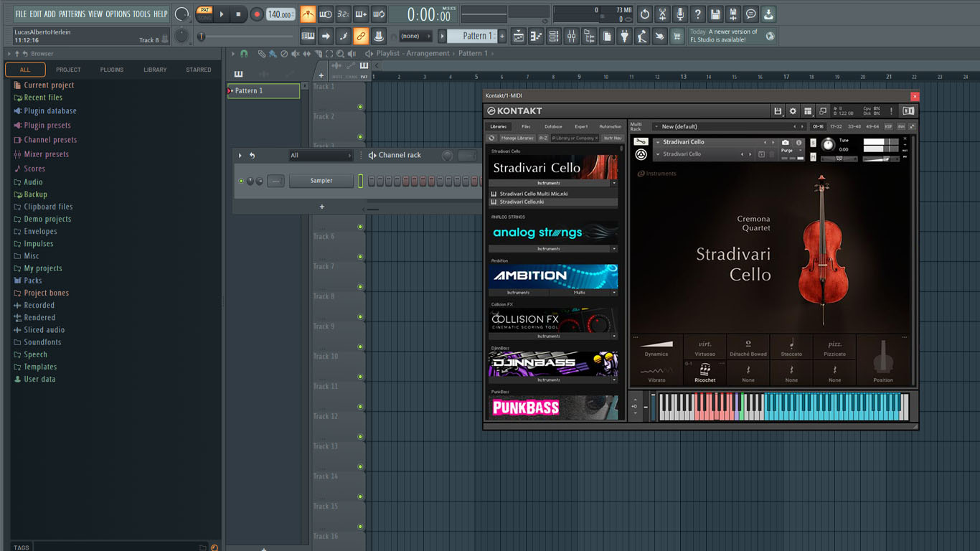Image resolution: width=980 pixels, height=551 pixels.
Task: Switch to the PLUGINS browser tab
Action: (x=111, y=70)
